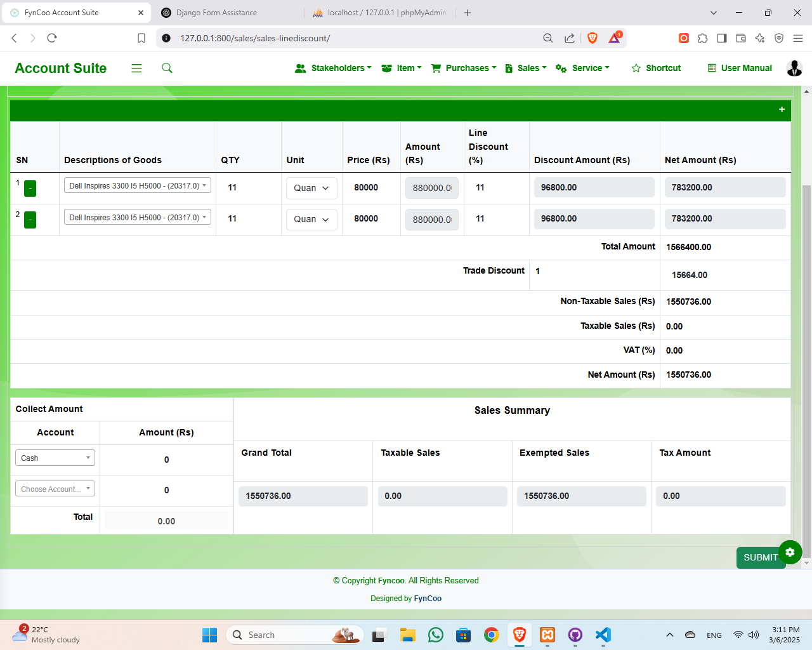Image resolution: width=812 pixels, height=650 pixels.
Task: Remove row 1 with its green minus button
Action: point(30,189)
